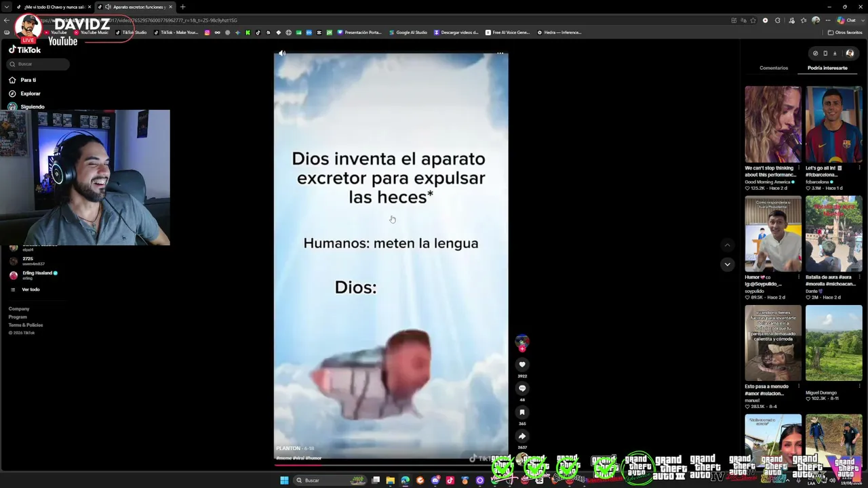Open a new browser tab with plus button
868x488 pixels.
182,7
